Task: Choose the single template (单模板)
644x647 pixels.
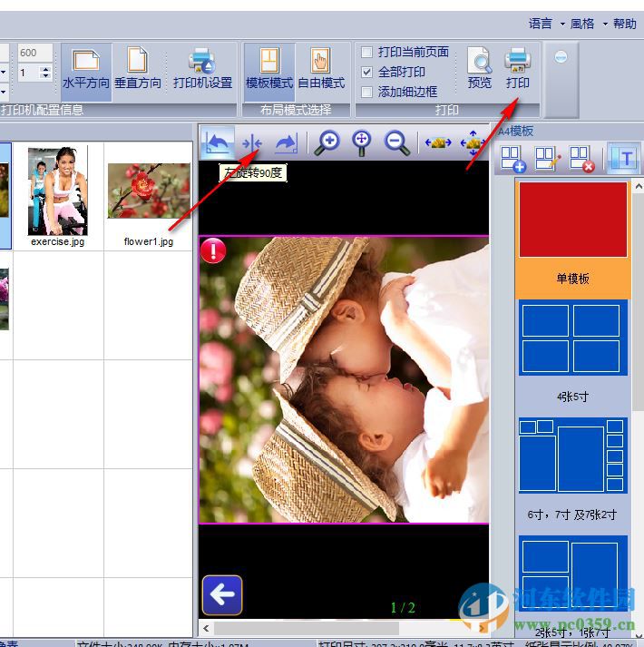Action: click(573, 240)
